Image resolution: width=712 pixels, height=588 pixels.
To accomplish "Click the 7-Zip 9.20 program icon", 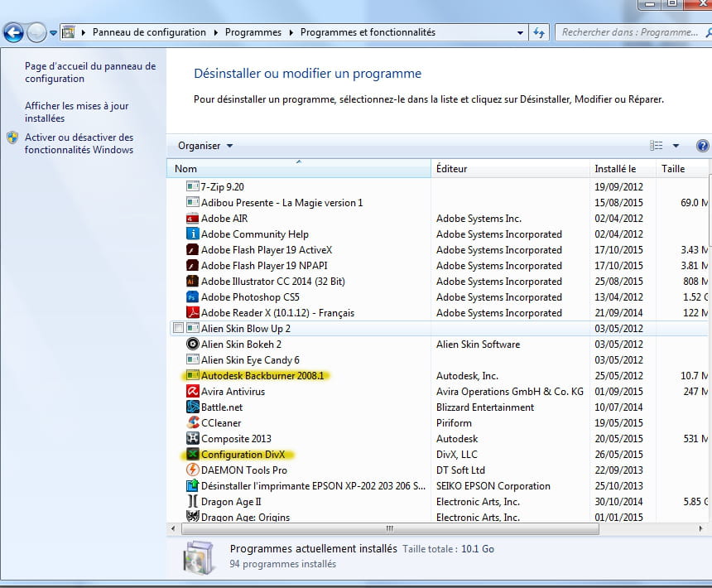I will pos(193,186).
